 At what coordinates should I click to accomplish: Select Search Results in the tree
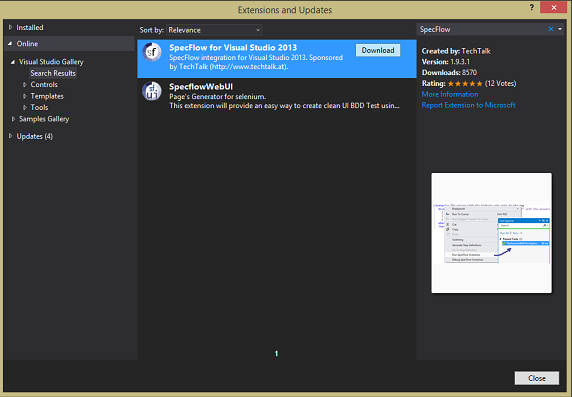[x=53, y=73]
